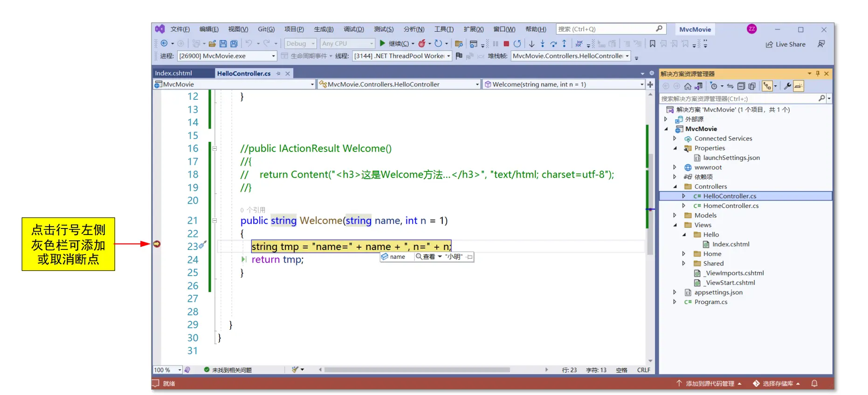Click the Find in Files folder icon
The image size is (868, 395).
[459, 43]
